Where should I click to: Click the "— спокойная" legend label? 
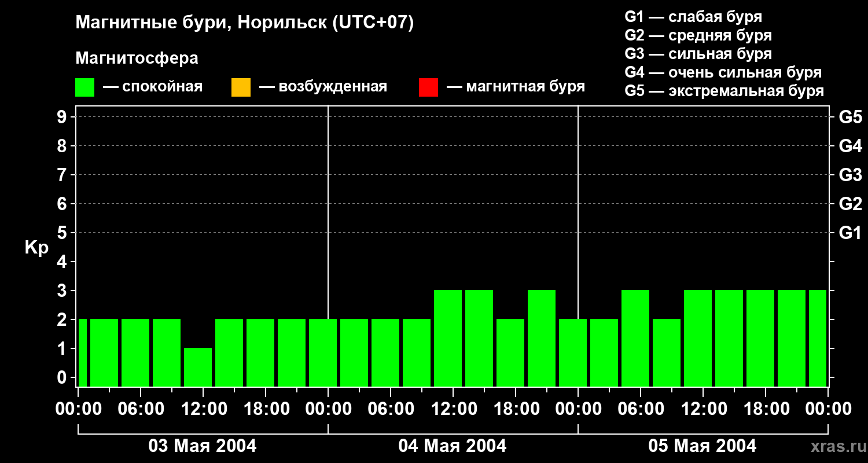click(153, 87)
